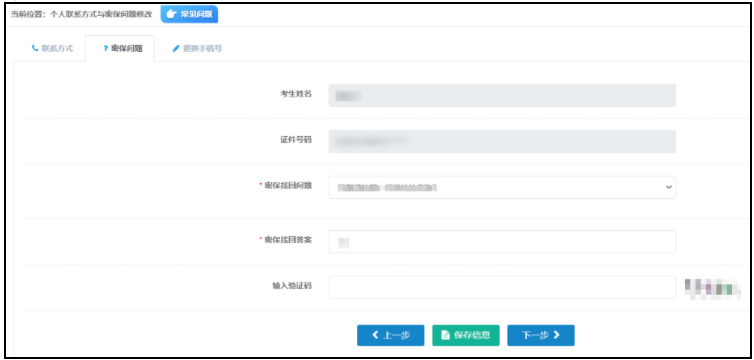Screen dimensions: 754x360
Task: Click the 保存信息 button
Action: [466, 335]
